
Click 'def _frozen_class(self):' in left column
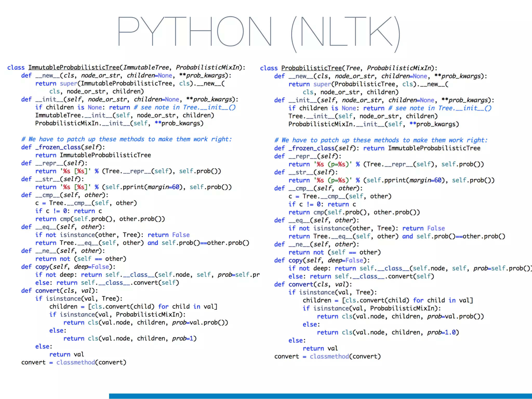(63, 147)
